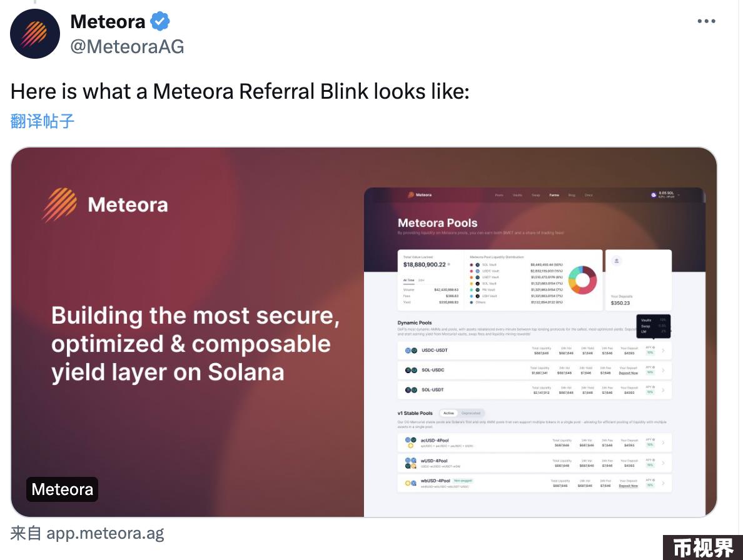Image resolution: width=743 pixels, height=560 pixels.
Task: Click the Meteora label on the card
Action: (x=62, y=489)
